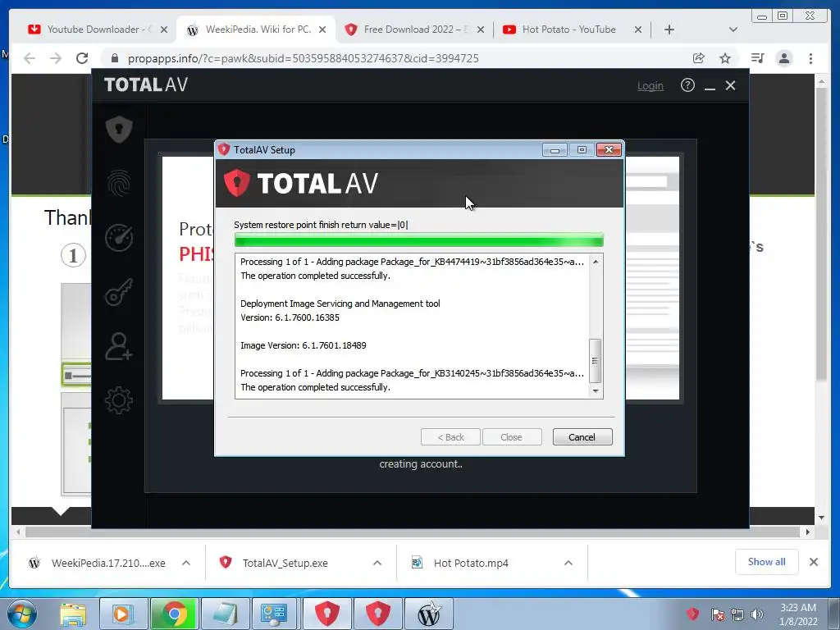840x630 pixels.
Task: Open the settings gear icon in TotalAV sidebar
Action: click(x=119, y=400)
